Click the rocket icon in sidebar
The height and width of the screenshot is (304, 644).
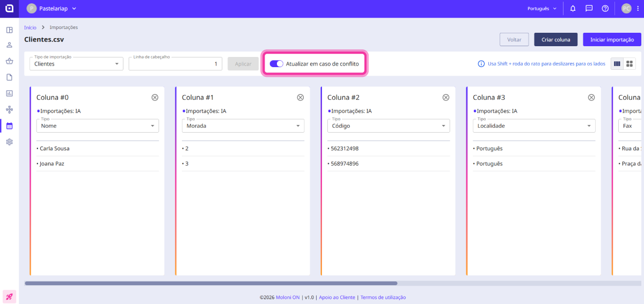(9, 296)
